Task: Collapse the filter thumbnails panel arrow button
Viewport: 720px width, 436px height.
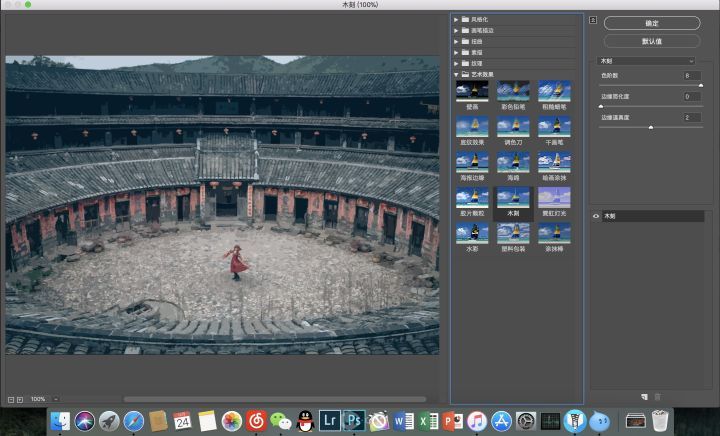Action: click(x=592, y=20)
